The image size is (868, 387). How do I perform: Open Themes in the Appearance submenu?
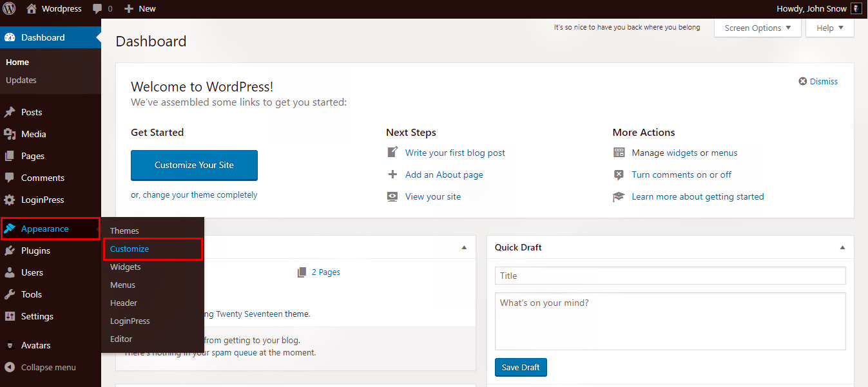(x=124, y=231)
